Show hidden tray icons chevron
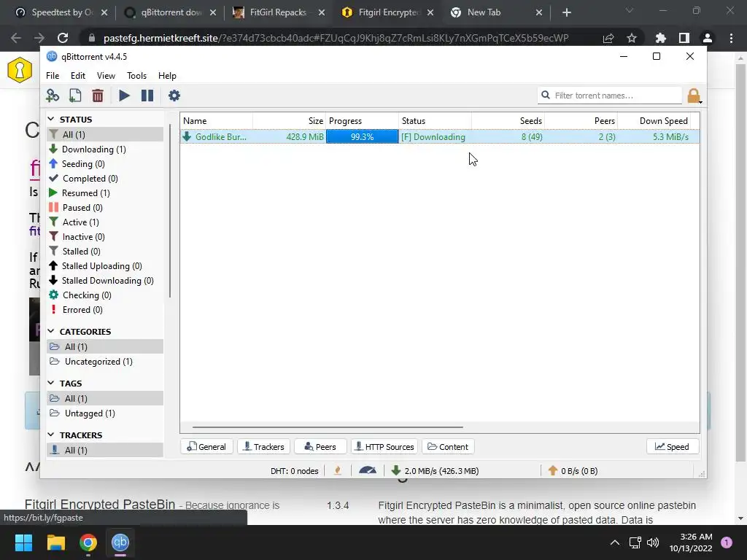The image size is (747, 560). coord(615,542)
